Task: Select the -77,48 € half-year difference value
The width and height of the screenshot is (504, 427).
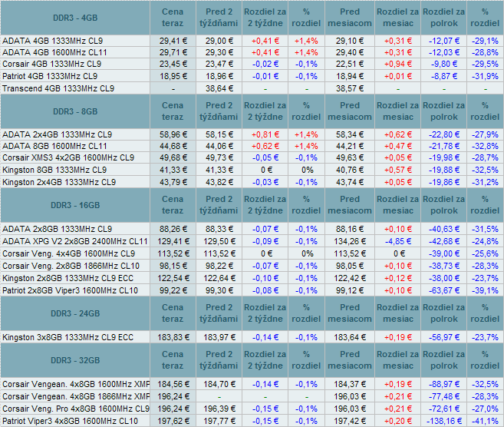Action: [444, 396]
